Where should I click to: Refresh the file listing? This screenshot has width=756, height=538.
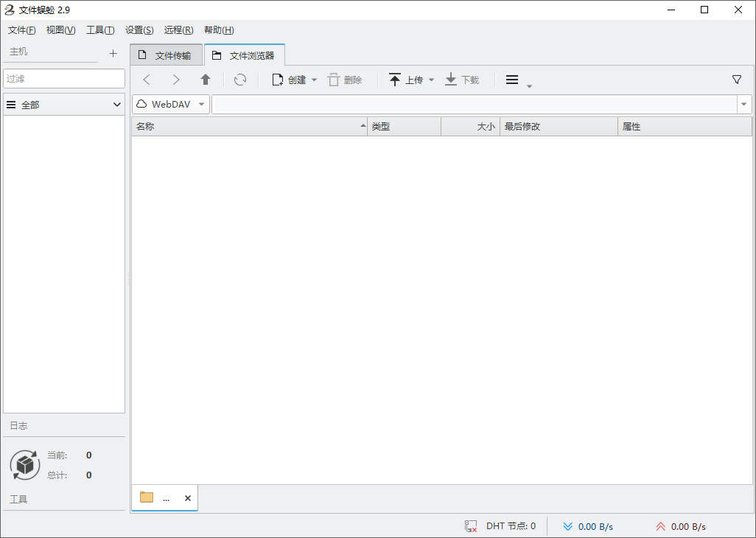click(240, 80)
